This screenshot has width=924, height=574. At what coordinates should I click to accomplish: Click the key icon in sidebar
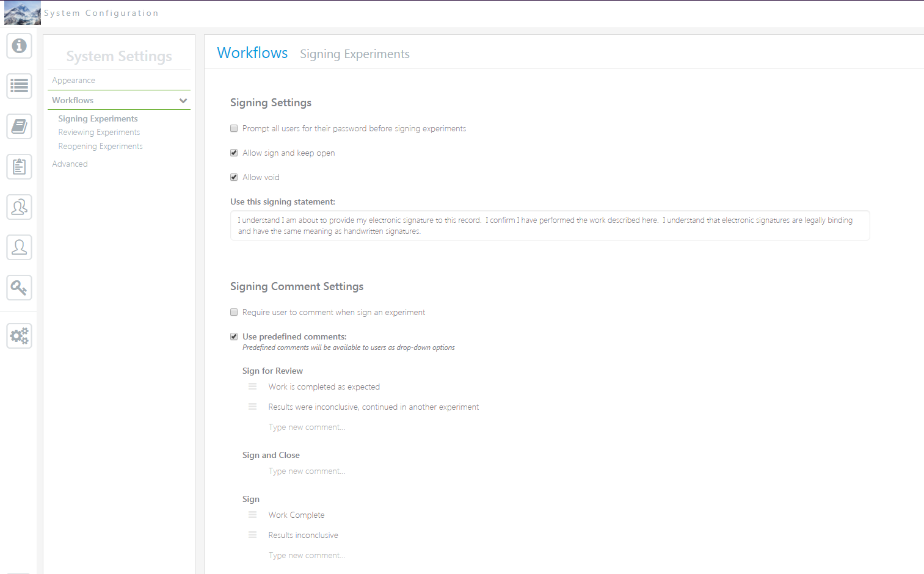coord(20,288)
